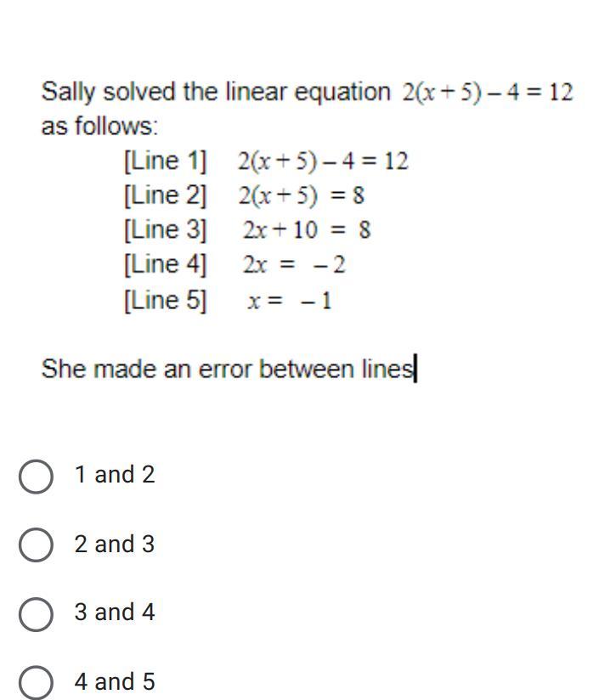Click the "4 and 5" answer label text
Viewport: 616px width, 700px height.
(x=115, y=681)
